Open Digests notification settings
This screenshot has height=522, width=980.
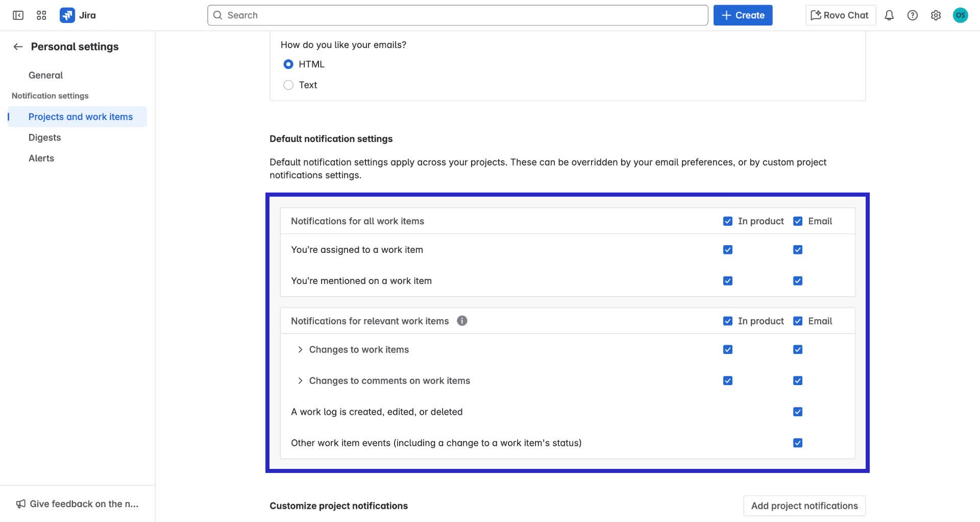point(45,137)
